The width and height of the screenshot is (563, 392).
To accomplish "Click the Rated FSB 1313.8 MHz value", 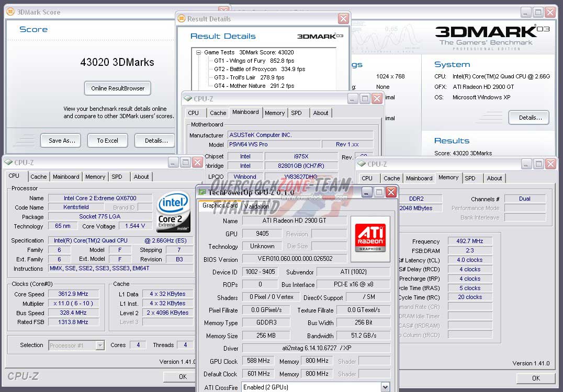I will [x=73, y=322].
